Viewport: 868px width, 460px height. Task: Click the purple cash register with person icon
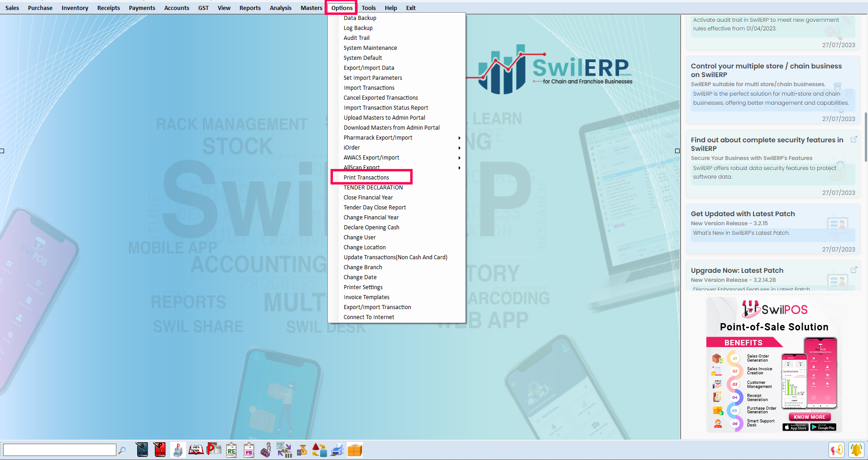point(266,450)
